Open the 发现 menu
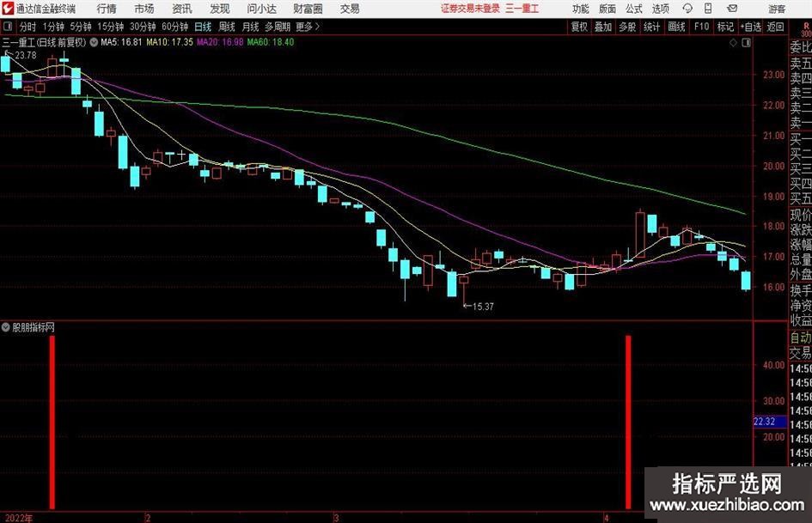The height and width of the screenshot is (523, 812). point(220,9)
